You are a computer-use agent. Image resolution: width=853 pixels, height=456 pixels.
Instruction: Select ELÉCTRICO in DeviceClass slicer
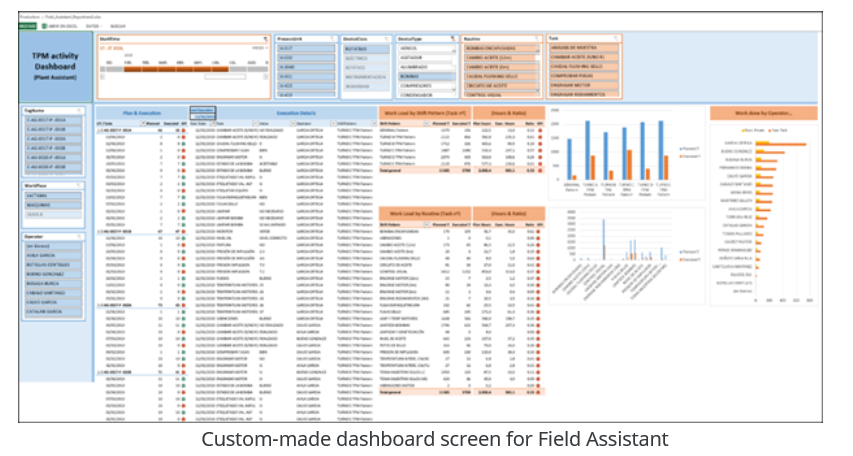pyautogui.click(x=367, y=58)
